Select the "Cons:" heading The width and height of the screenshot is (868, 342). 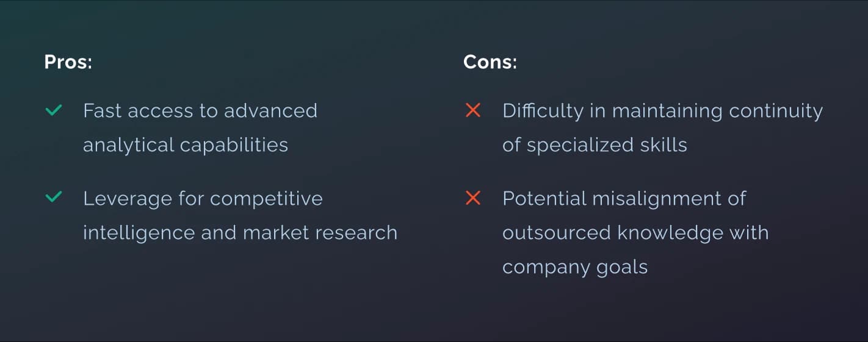click(x=490, y=62)
